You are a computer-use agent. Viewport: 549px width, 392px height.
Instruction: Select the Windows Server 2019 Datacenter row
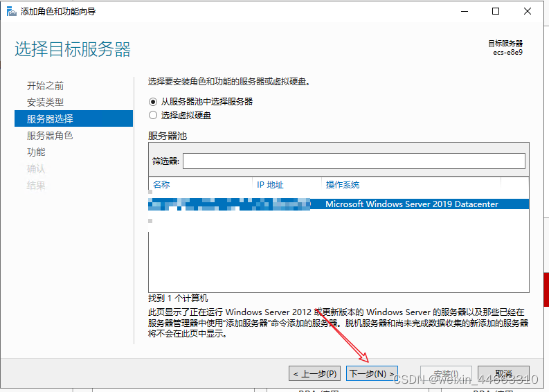pos(339,204)
